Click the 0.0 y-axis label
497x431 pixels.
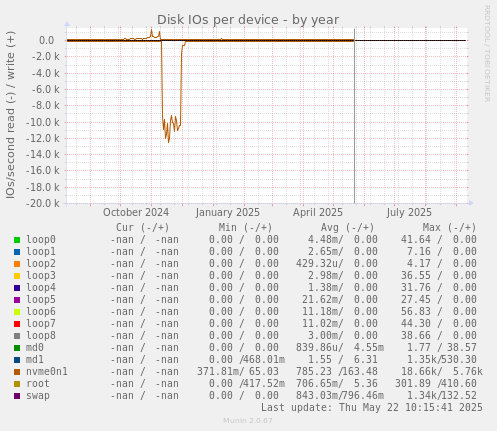pos(47,41)
